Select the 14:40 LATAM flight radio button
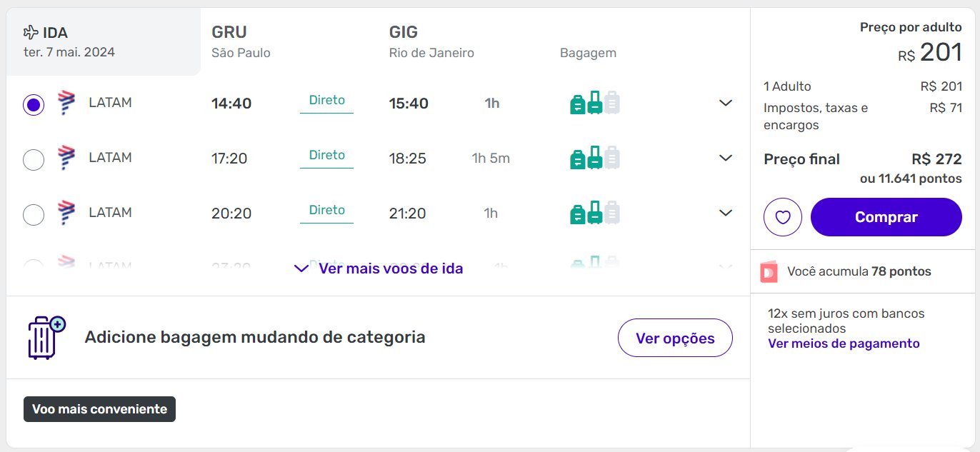 (x=34, y=105)
